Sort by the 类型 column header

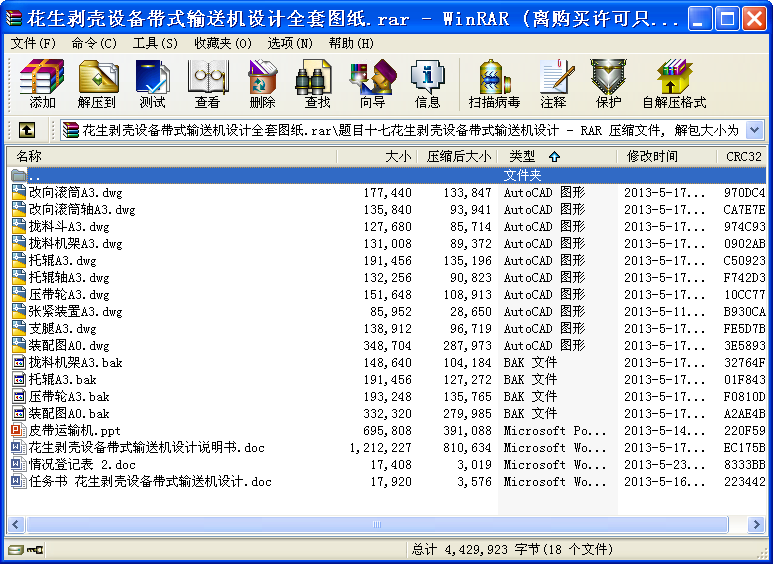[557, 157]
